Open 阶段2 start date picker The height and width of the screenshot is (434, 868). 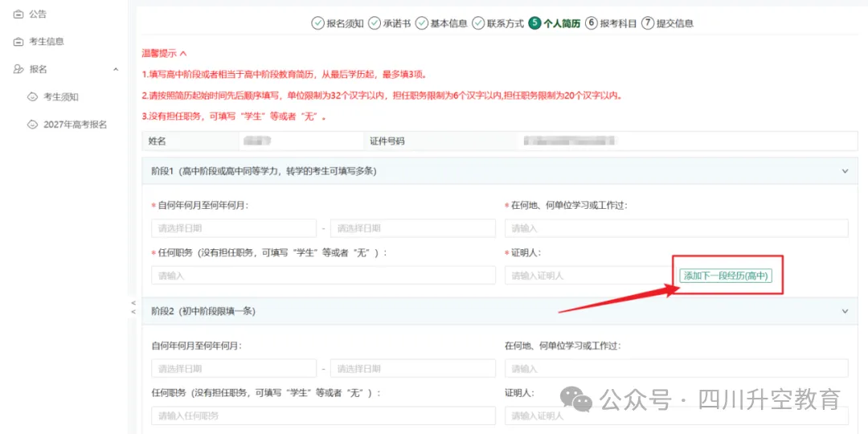point(234,368)
